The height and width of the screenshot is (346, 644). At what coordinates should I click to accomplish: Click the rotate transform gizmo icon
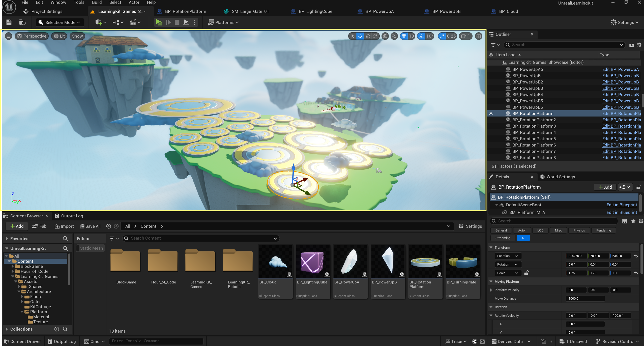(x=368, y=36)
